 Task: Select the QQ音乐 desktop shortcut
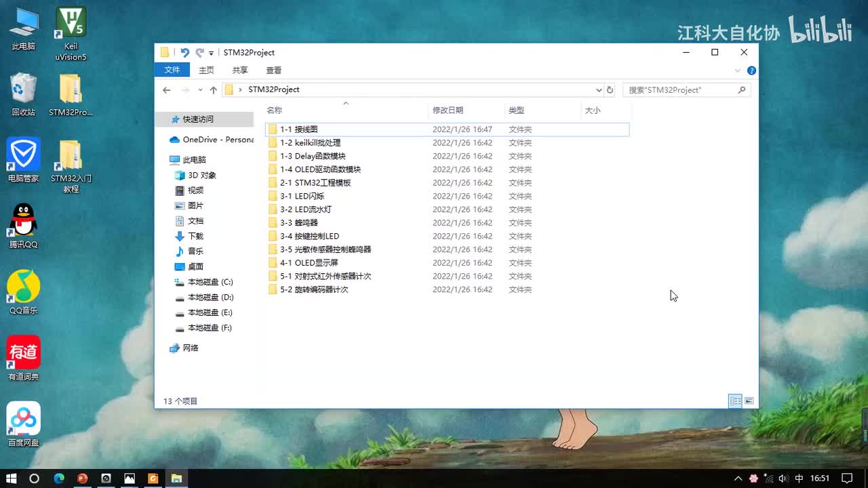pos(24,292)
